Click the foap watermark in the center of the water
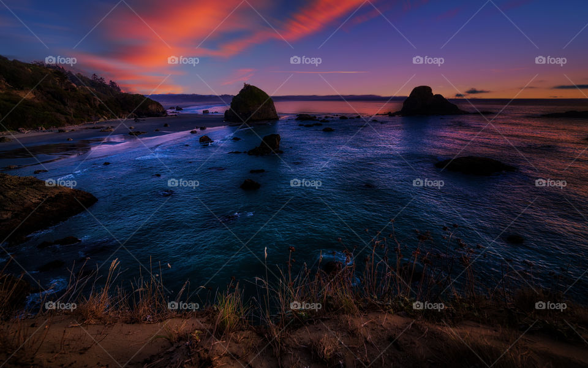 306,183
